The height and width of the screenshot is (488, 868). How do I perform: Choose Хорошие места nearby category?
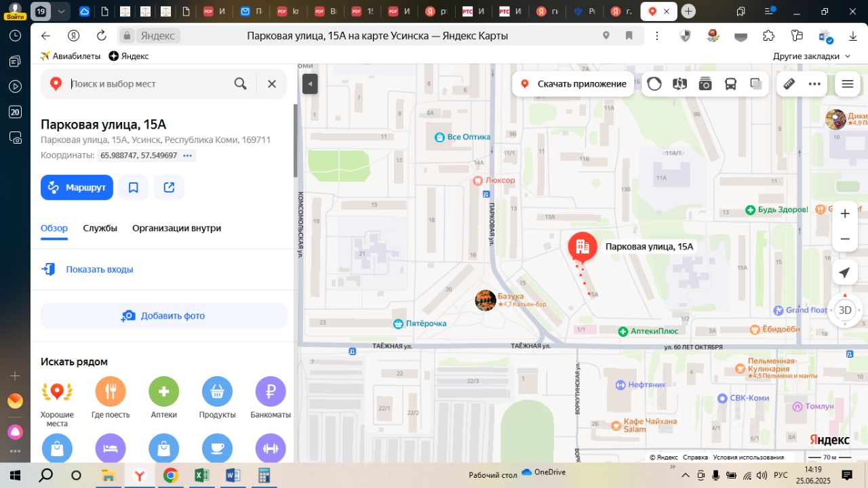57,402
